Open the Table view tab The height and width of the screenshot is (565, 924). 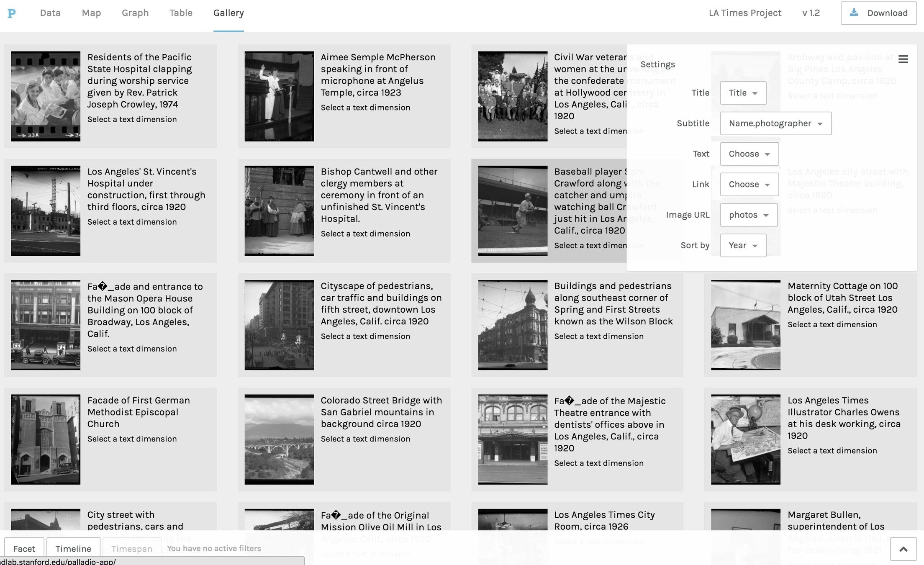click(x=181, y=13)
